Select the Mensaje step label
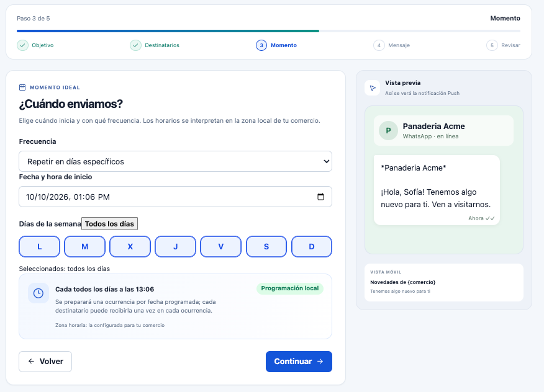This screenshot has width=544, height=392. [x=399, y=45]
